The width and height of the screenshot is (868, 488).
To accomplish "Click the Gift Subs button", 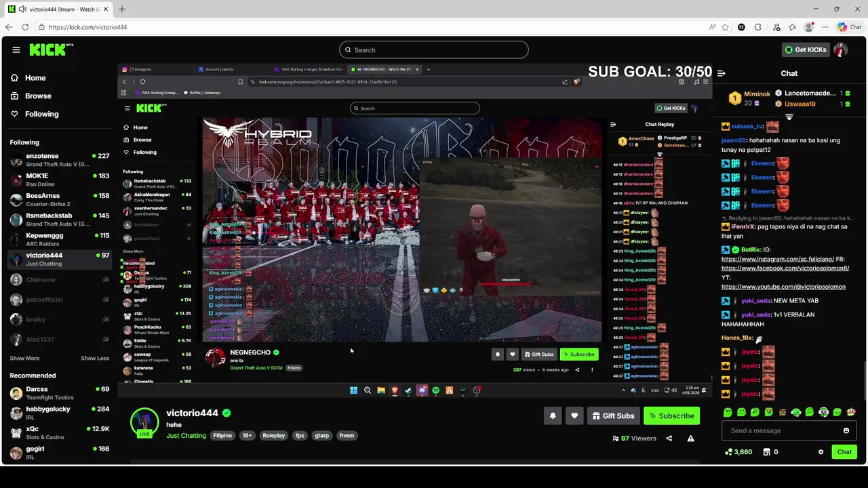I will tap(614, 415).
